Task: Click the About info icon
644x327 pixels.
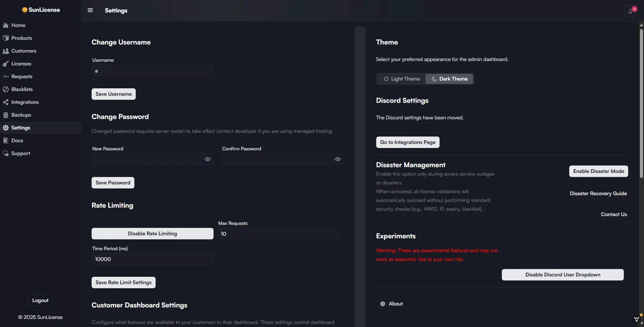Action: point(383,304)
